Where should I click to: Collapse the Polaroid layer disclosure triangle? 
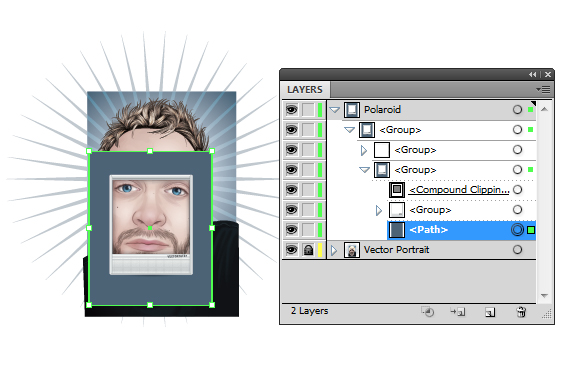(335, 110)
